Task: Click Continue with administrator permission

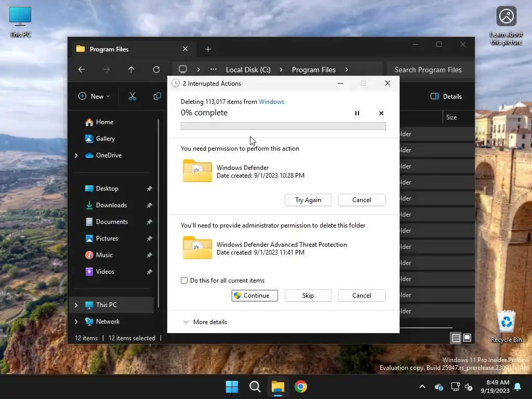Action: point(255,296)
